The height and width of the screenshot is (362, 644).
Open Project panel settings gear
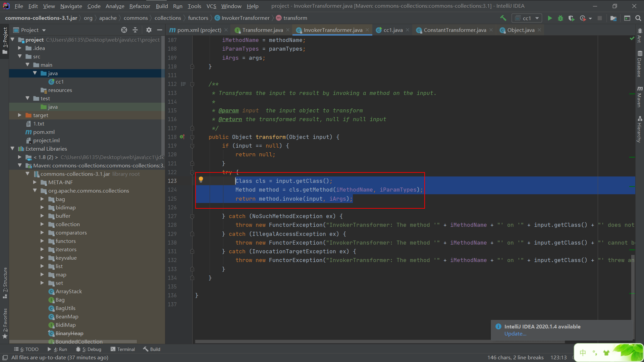[149, 30]
